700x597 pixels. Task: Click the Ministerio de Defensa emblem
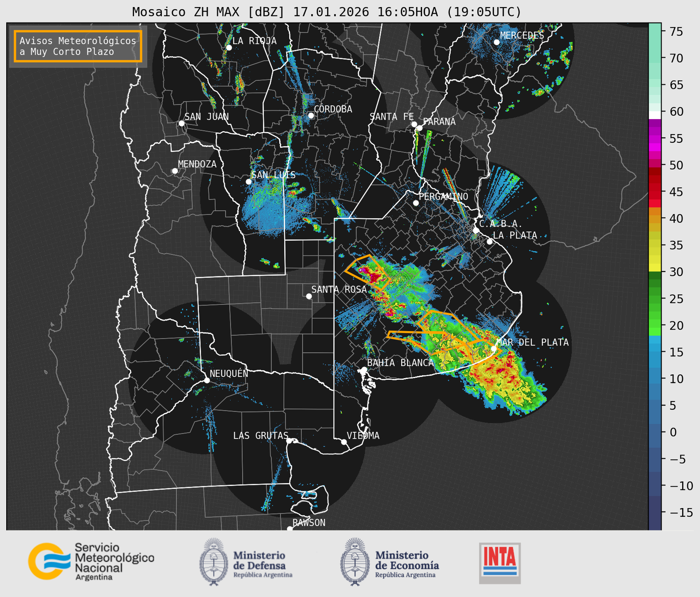click(x=213, y=562)
